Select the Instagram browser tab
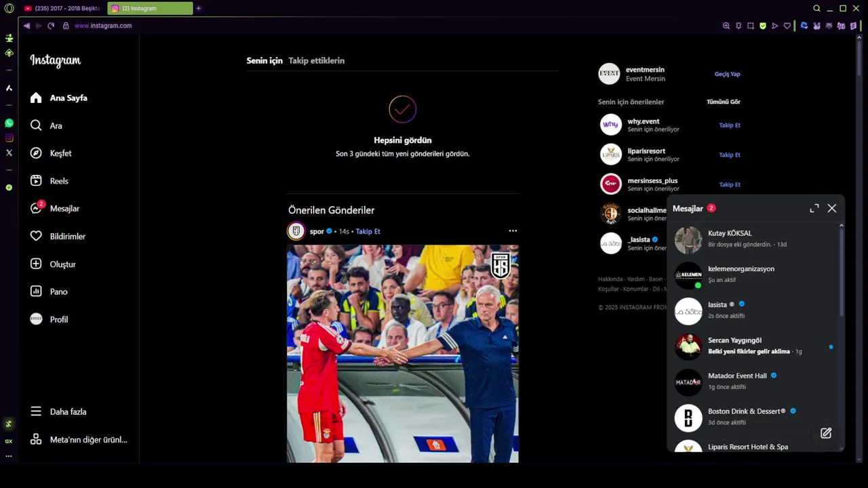Screen dimensions: 868x488 point(150,8)
